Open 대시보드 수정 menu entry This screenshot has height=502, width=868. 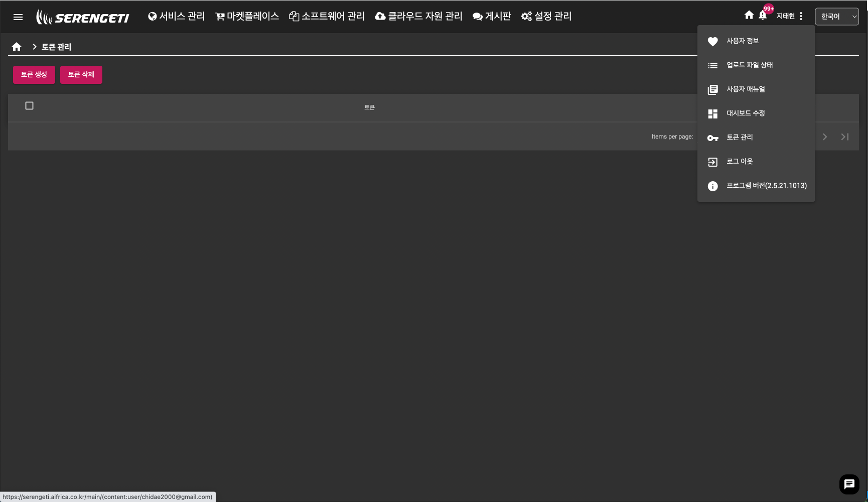(x=746, y=113)
